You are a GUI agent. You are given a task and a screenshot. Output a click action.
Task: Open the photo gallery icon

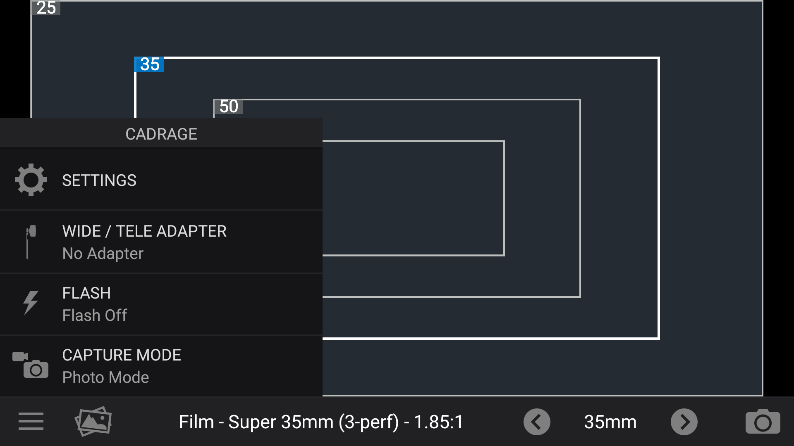point(93,421)
